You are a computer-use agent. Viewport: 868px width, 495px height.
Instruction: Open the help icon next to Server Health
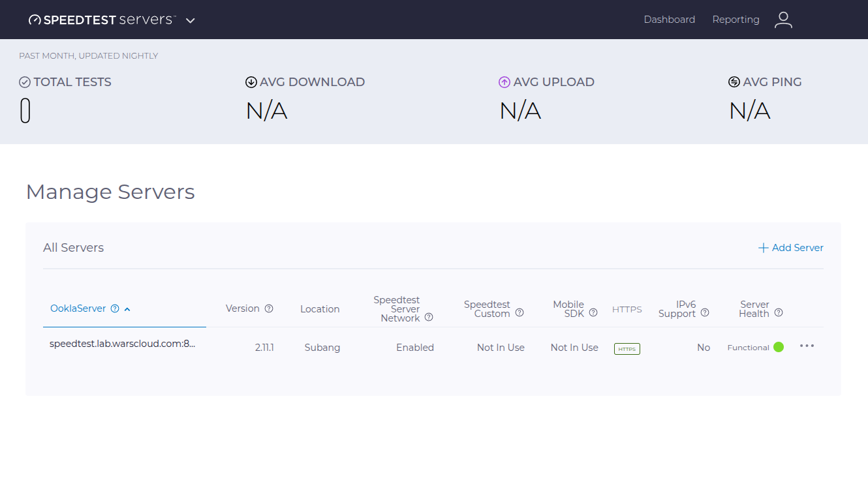[x=779, y=312]
